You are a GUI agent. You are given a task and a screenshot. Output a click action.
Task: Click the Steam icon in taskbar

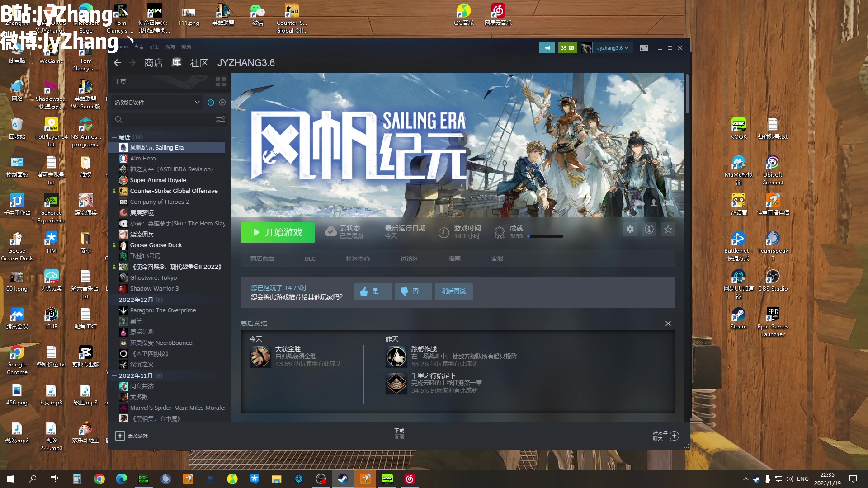343,479
